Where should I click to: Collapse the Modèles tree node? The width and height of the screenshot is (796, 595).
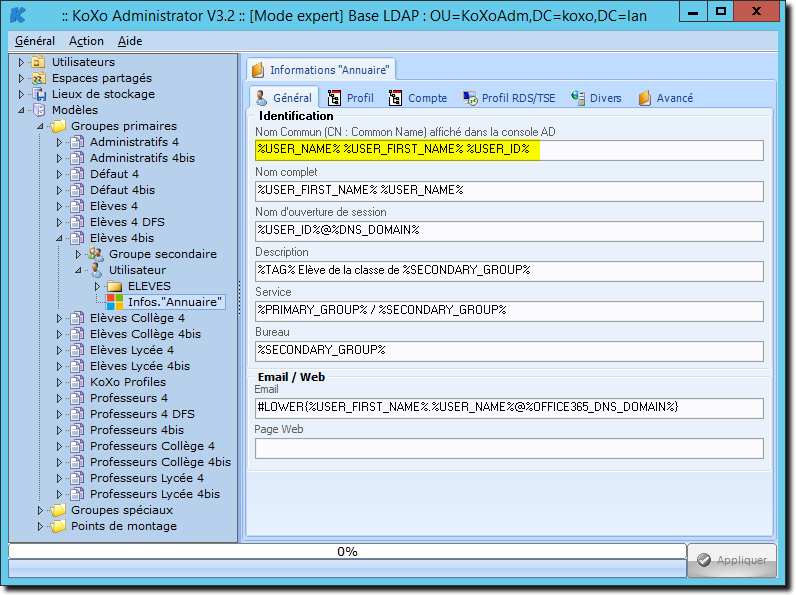click(x=21, y=110)
